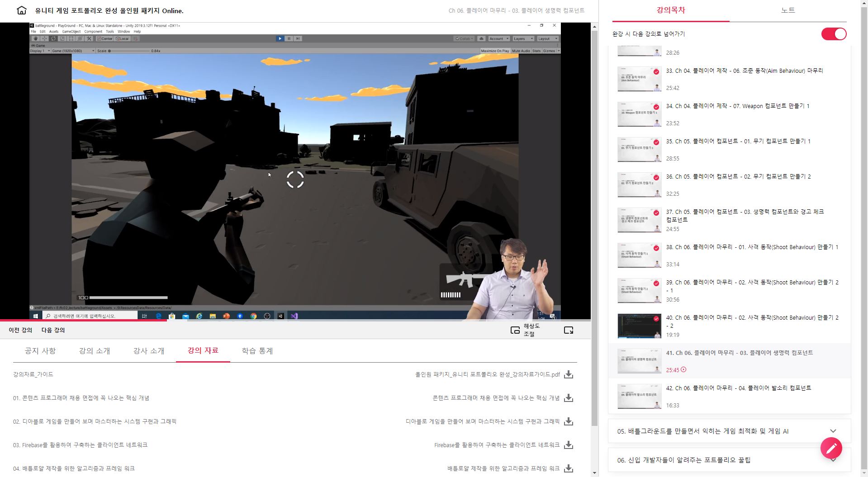Select the Unity Move tool in the video
This screenshot has width=868, height=477.
click(x=45, y=38)
